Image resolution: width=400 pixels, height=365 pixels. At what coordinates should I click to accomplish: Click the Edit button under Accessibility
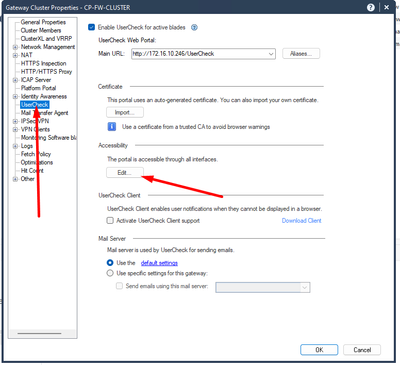pyautogui.click(x=125, y=173)
